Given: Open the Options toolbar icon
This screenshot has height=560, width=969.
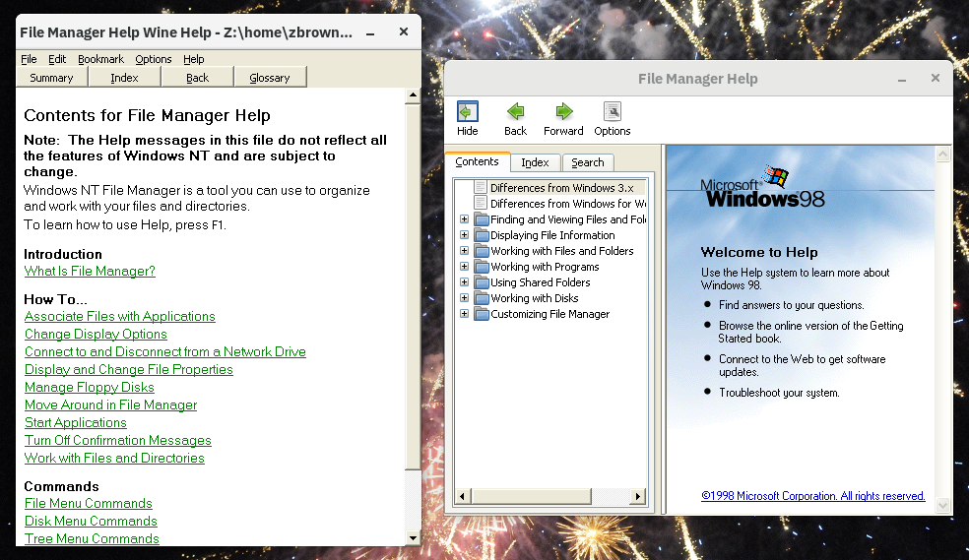Looking at the screenshot, I should point(613,112).
